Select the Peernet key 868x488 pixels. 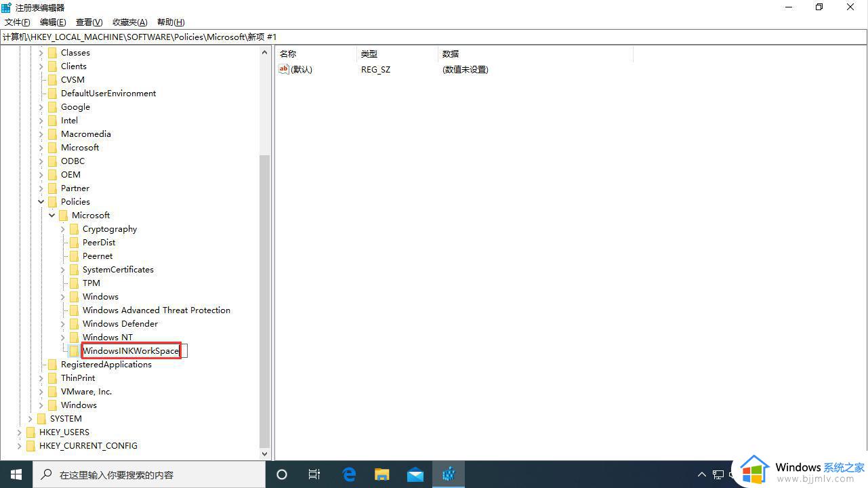[x=98, y=256]
